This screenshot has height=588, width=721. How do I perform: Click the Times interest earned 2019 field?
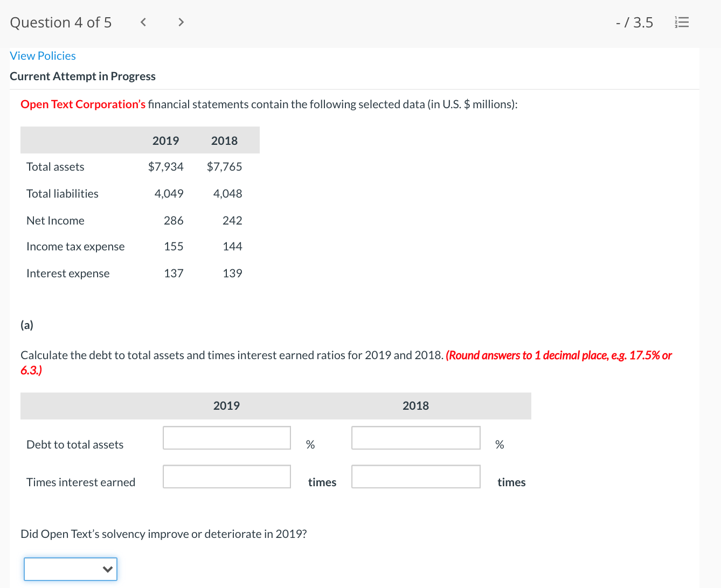pos(226,477)
